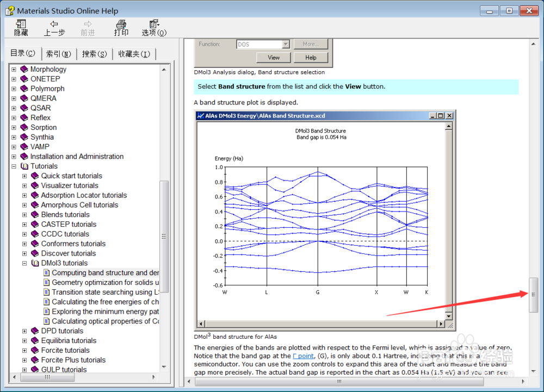
Task: Click the ONETEP book icon
Action: (24, 79)
